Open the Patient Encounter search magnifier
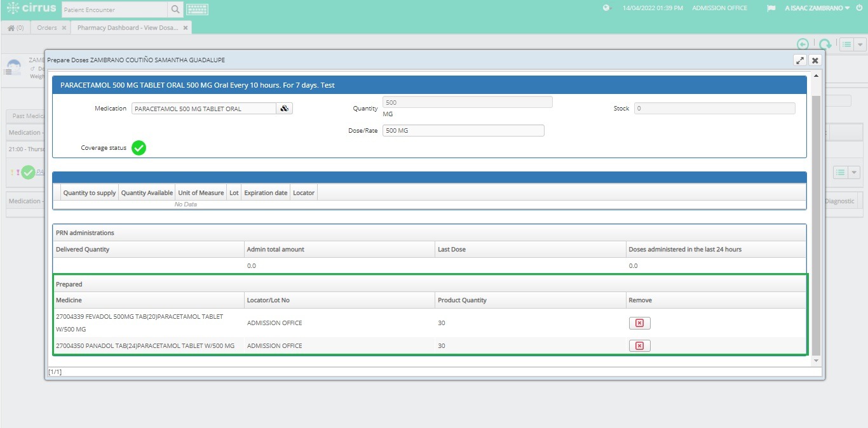 pyautogui.click(x=175, y=10)
